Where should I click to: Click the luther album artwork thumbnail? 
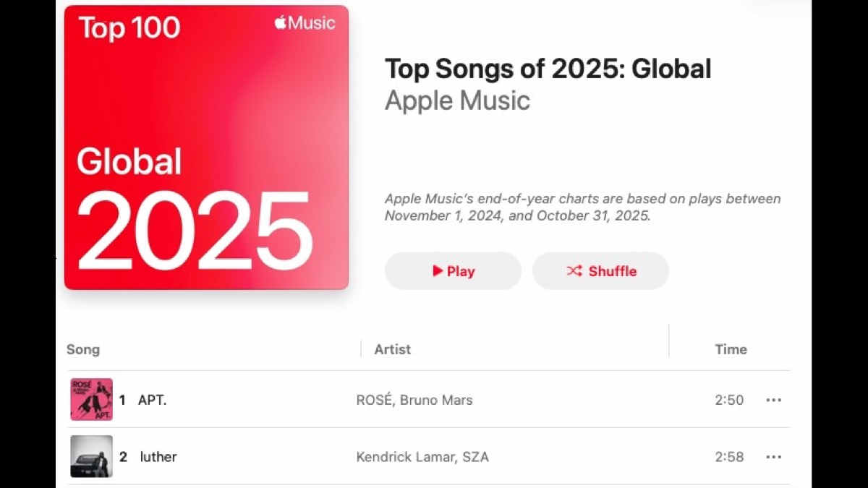[x=91, y=456]
